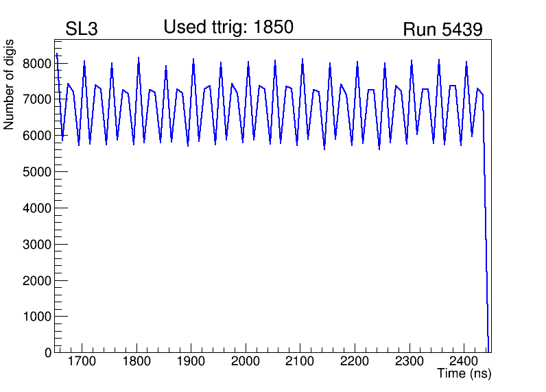Select the "Used ttrig: 1850" plot title
Screen dimensions: 546x392
pos(228,27)
